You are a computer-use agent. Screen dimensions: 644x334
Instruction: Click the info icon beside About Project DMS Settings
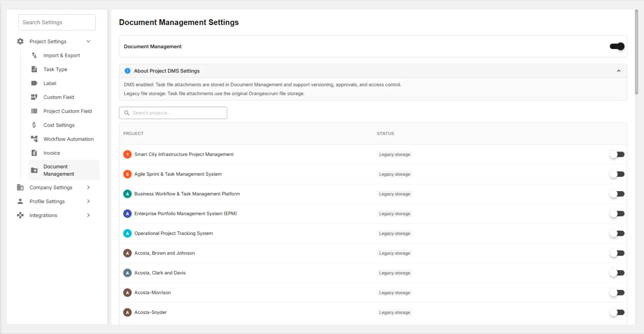click(x=127, y=71)
